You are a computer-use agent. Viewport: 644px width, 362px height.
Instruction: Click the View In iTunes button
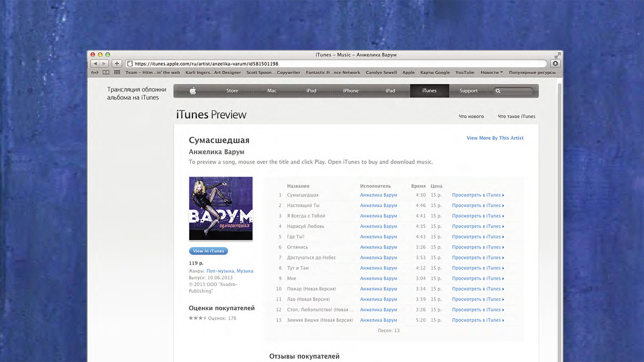208,251
